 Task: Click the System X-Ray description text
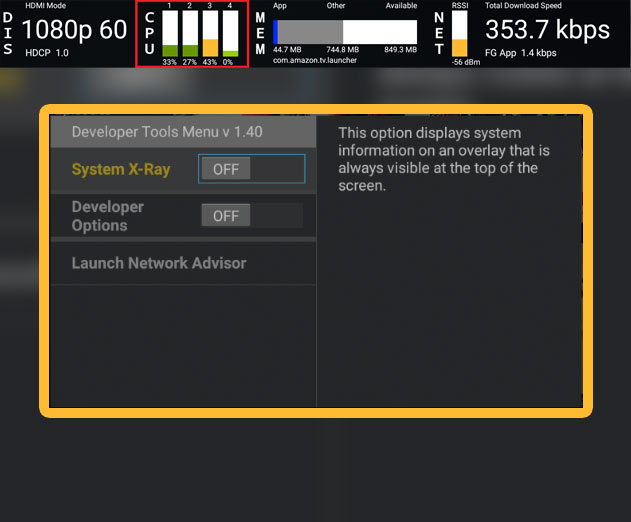[444, 159]
